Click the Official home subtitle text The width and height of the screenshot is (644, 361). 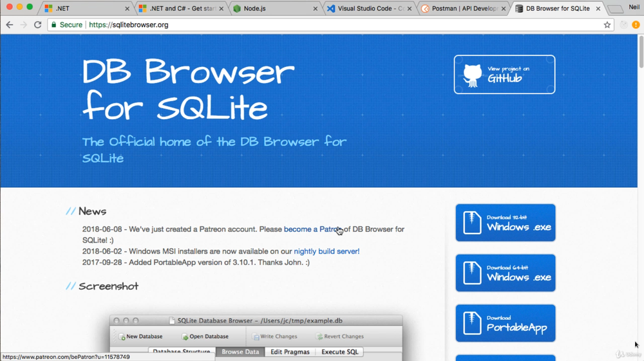tap(214, 150)
